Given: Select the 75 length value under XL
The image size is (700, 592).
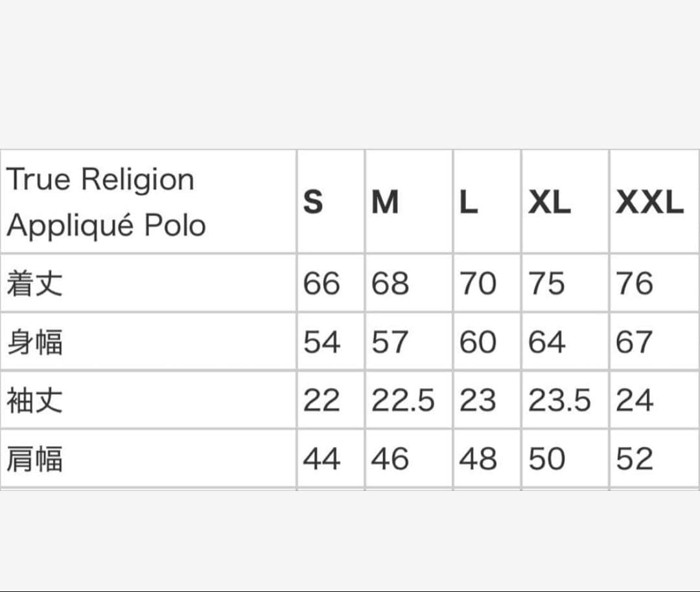Looking at the screenshot, I should pyautogui.click(x=546, y=284).
